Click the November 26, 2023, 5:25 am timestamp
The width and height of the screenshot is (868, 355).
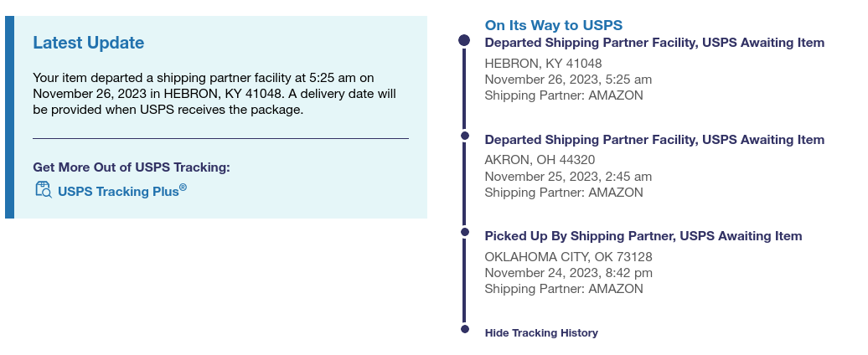pos(568,79)
